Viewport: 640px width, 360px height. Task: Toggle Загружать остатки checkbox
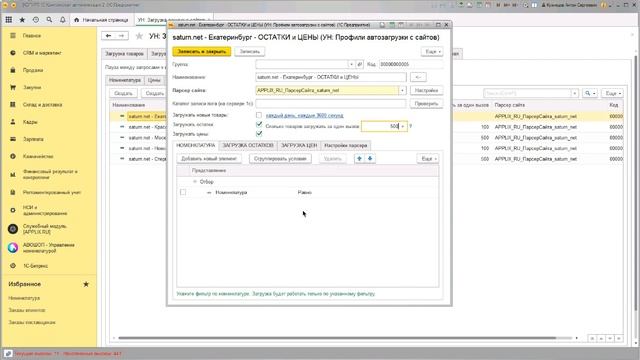259,124
